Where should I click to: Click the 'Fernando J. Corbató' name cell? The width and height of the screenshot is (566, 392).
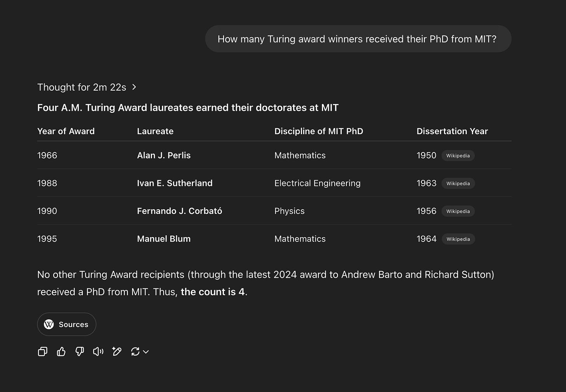tap(180, 211)
